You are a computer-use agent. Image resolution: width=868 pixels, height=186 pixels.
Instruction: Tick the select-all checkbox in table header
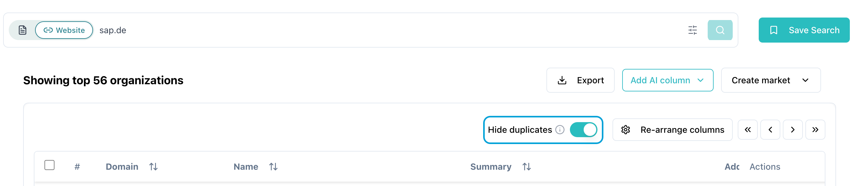tap(49, 165)
